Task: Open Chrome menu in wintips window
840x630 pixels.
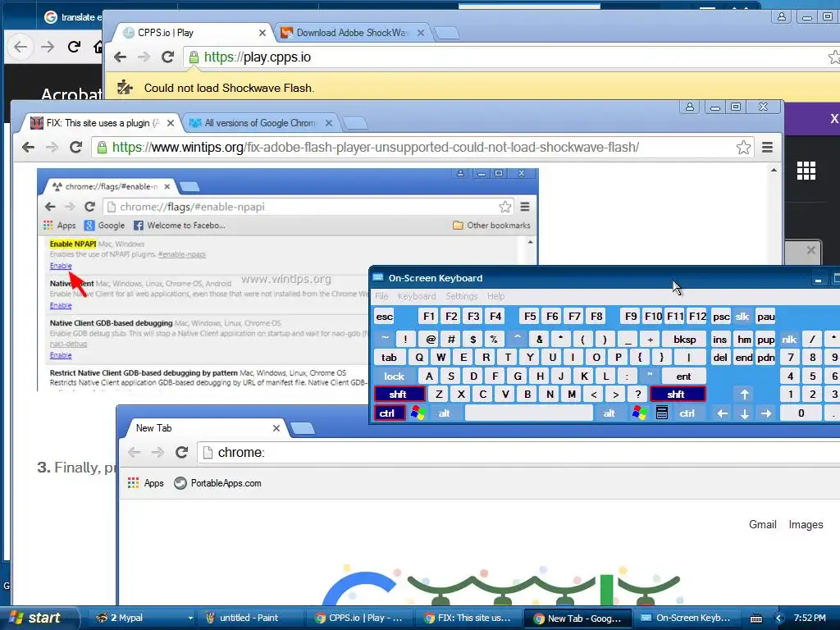Action: pos(767,147)
